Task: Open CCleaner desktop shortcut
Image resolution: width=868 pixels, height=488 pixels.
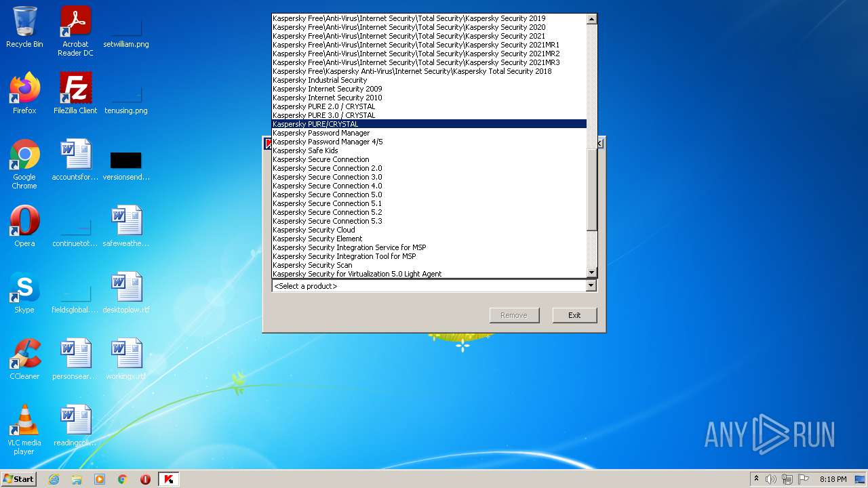Action: tap(24, 359)
